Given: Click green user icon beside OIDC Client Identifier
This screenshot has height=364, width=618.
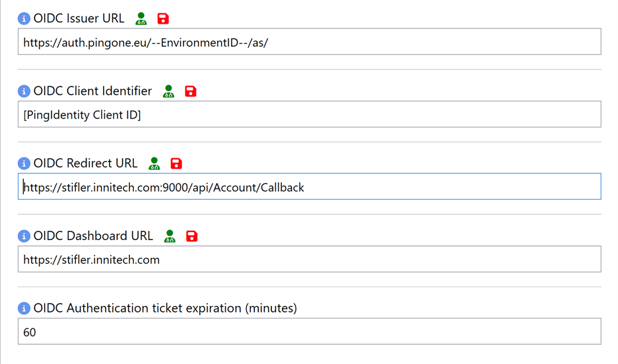Looking at the screenshot, I should coord(169,91).
